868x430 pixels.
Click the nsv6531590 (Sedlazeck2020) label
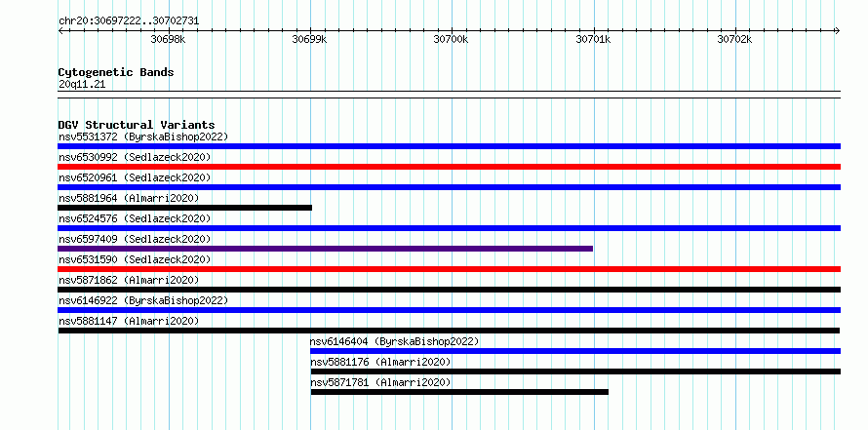[x=135, y=259]
